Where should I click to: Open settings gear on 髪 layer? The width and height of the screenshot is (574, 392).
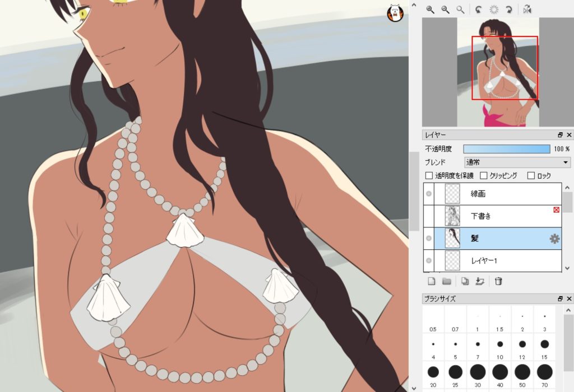(x=554, y=239)
